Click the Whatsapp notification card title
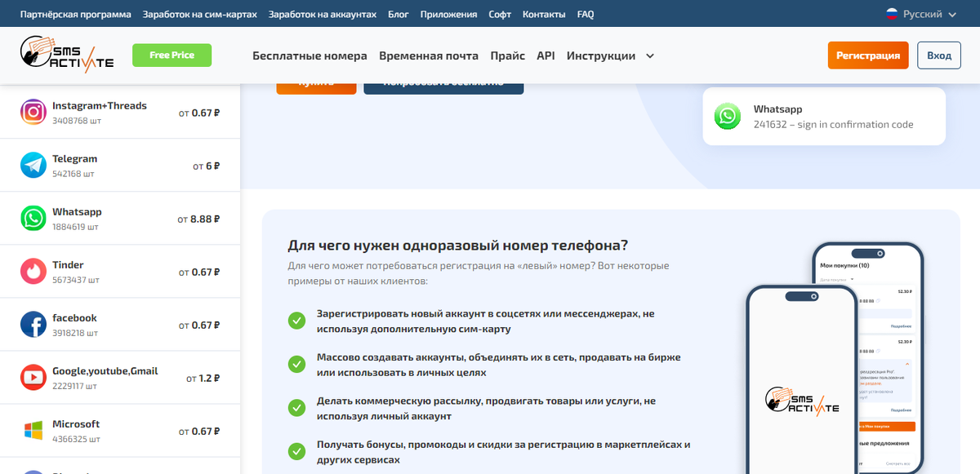 tap(777, 109)
